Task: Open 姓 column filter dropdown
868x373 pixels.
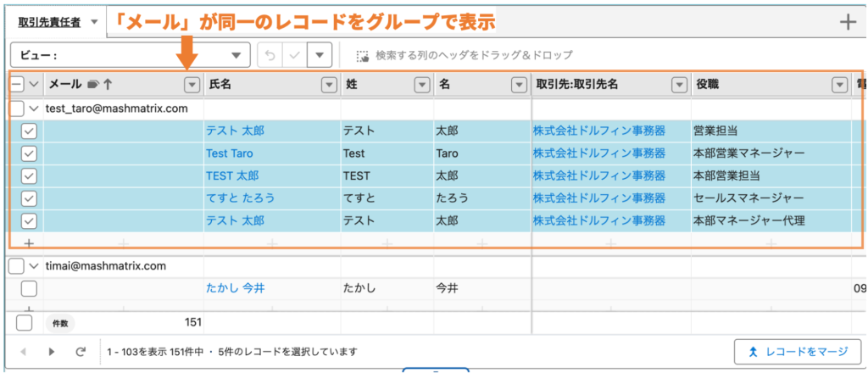Action: click(422, 85)
